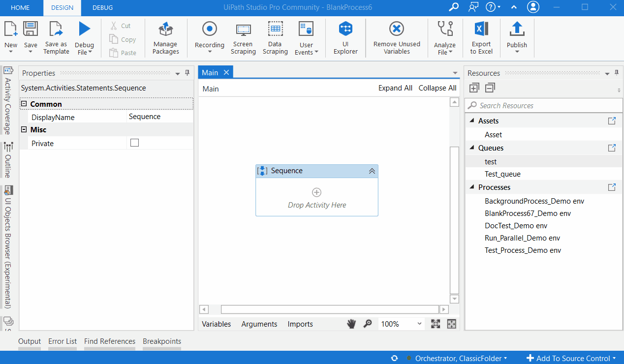Click Save as Template
The height and width of the screenshot is (364, 624).
pos(56,38)
